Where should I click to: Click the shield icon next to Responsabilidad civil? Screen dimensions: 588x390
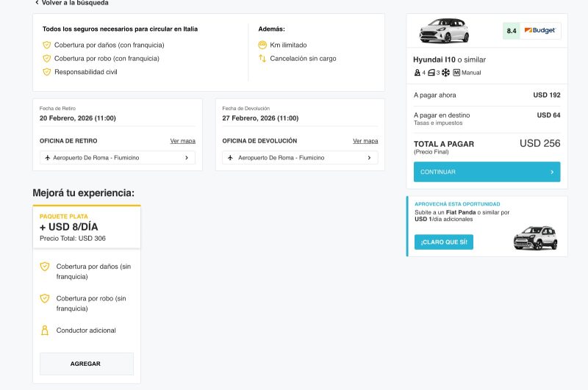(x=47, y=72)
